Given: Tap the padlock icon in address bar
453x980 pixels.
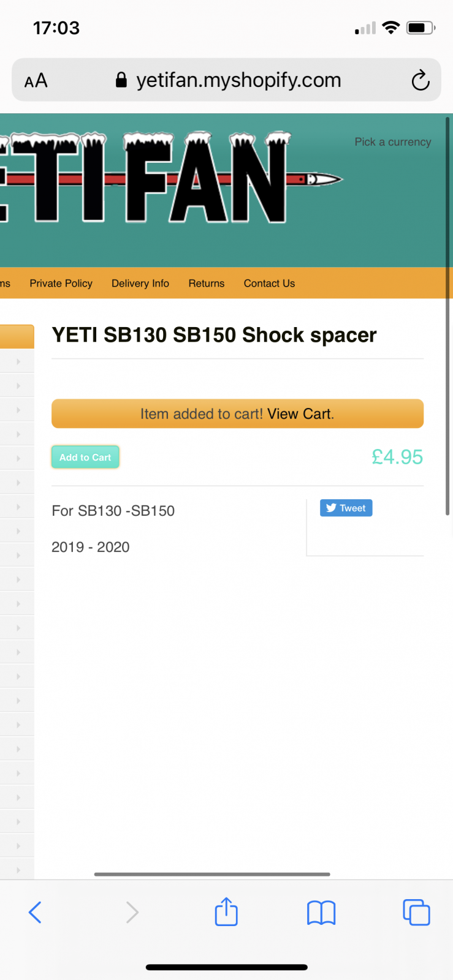Looking at the screenshot, I should 121,80.
